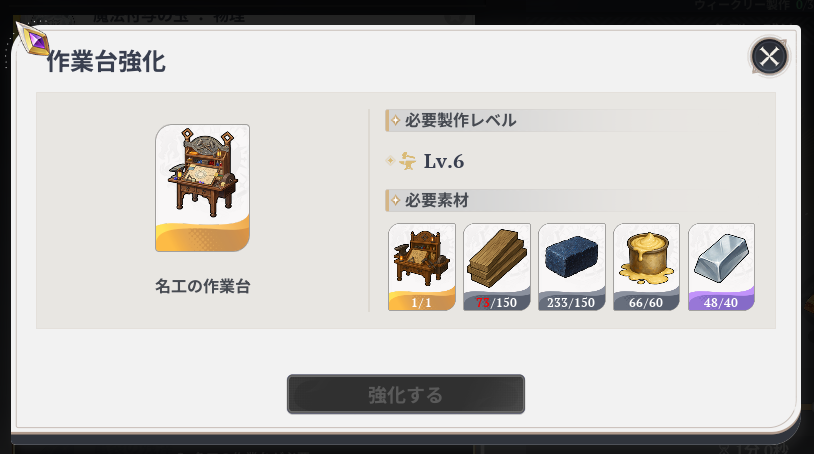The height and width of the screenshot is (454, 814).
Task: Click the Lv.6 level text
Action: (x=444, y=161)
